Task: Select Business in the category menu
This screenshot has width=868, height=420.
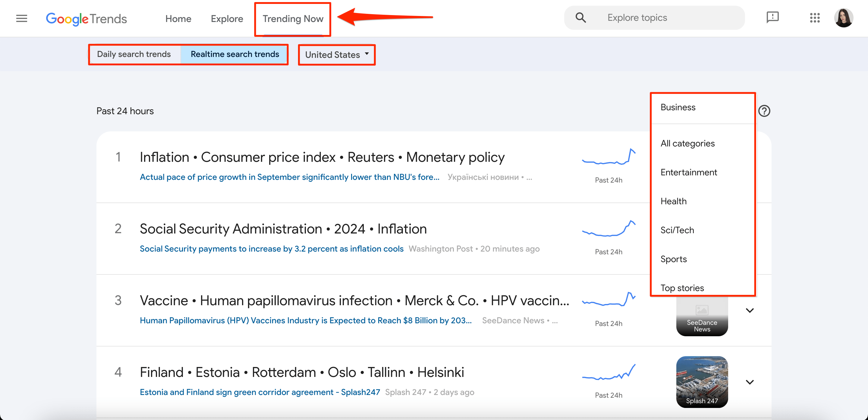Action: click(703, 108)
